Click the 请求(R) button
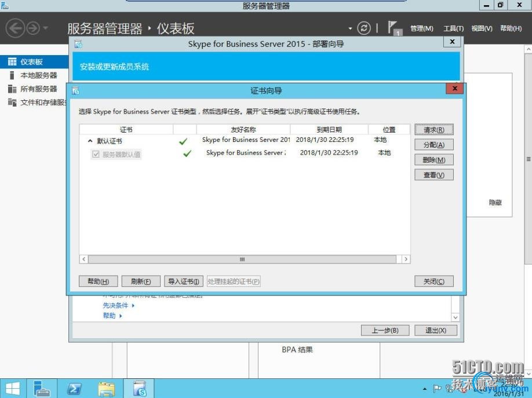The height and width of the screenshot is (398, 532). coord(434,130)
